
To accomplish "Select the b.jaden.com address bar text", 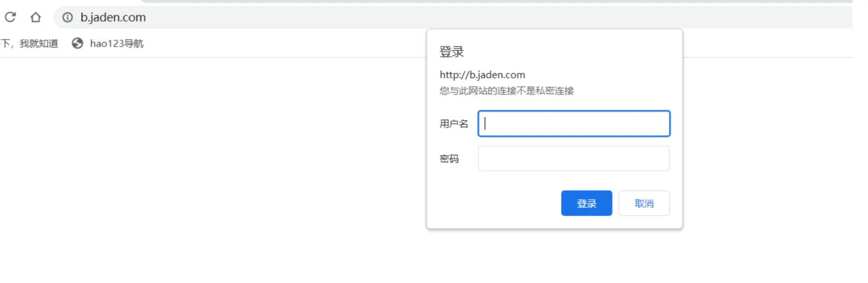I will pyautogui.click(x=113, y=17).
